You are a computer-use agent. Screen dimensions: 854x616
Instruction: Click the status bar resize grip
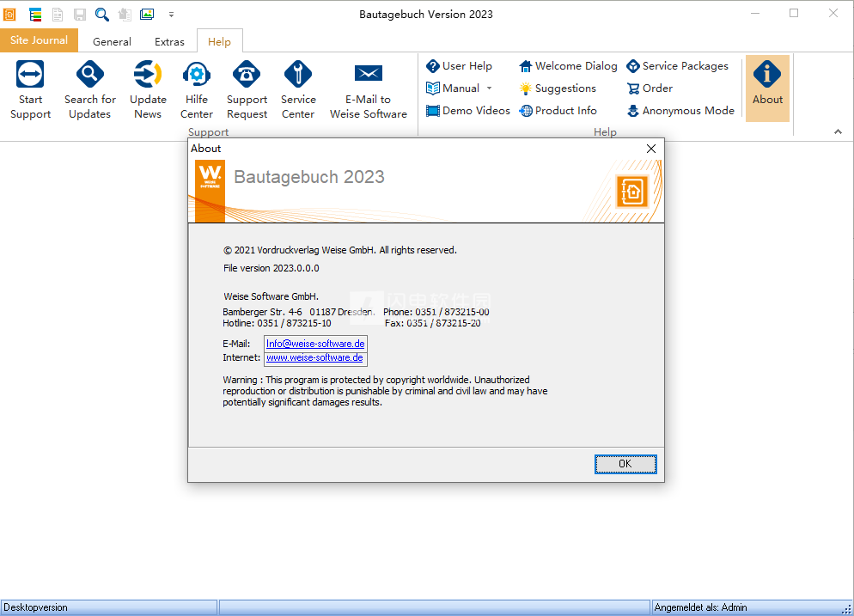pyautogui.click(x=847, y=609)
